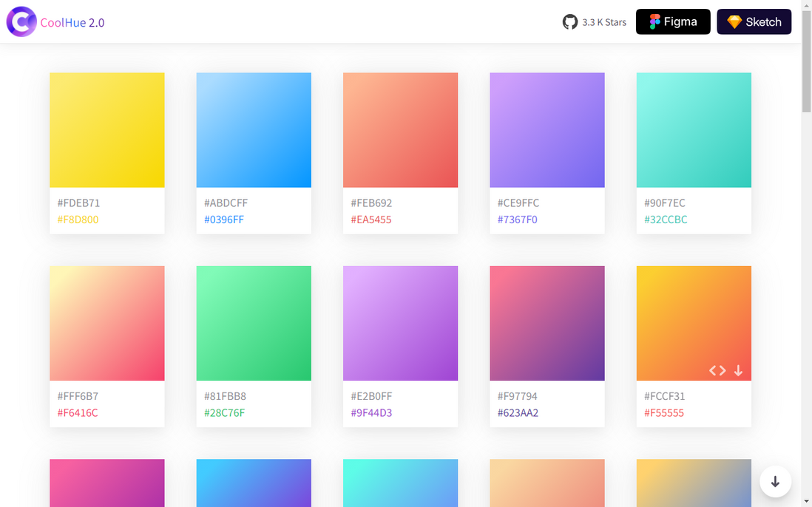Copy the #F55555 hex code
This screenshot has width=812, height=507.
tap(664, 413)
